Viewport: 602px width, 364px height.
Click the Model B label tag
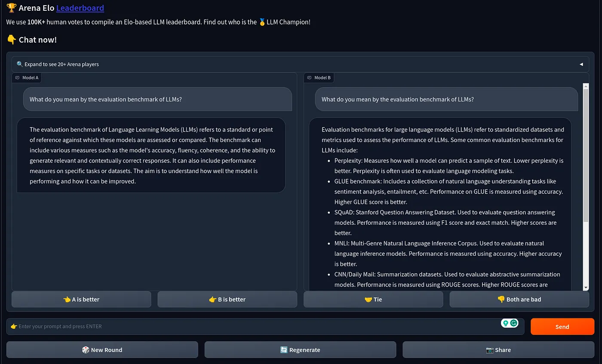coord(319,78)
